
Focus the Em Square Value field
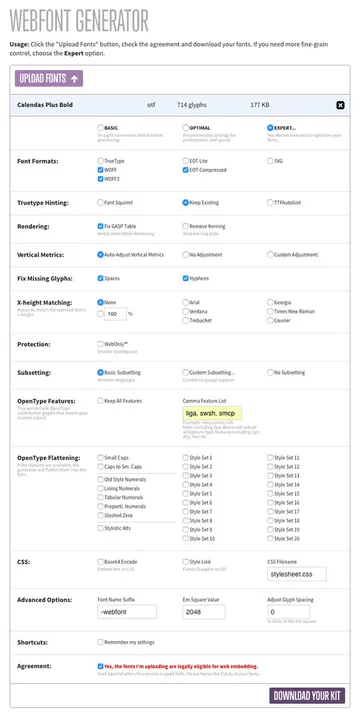tap(204, 612)
